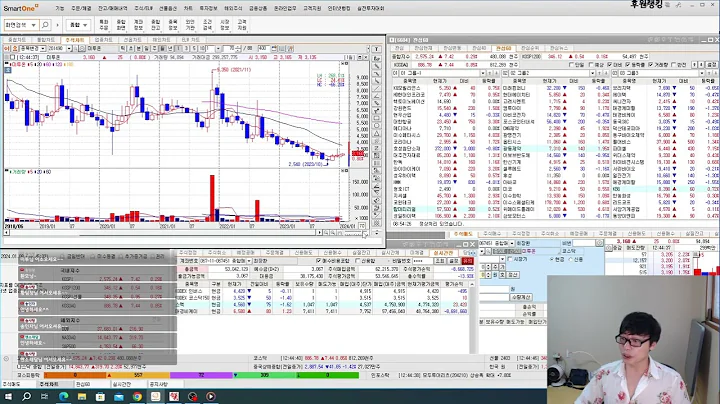Launch Microsoft Edge from taskbar
Image resolution: width=720 pixels, height=404 pixels.
(63, 396)
